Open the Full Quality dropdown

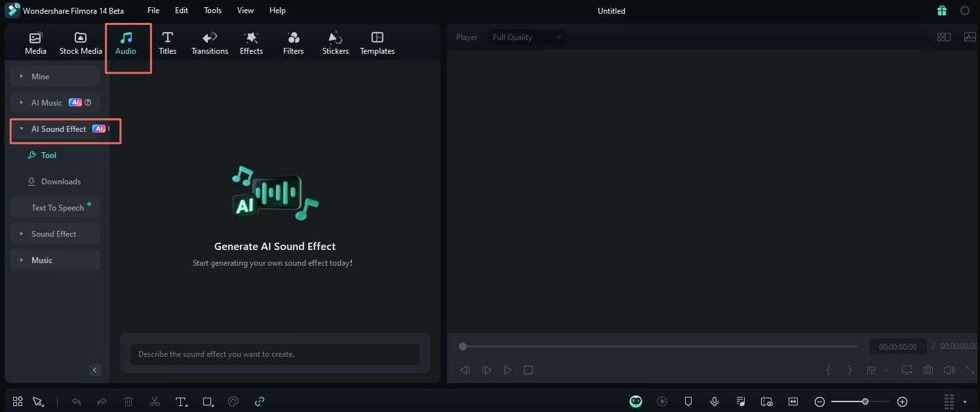coord(527,37)
